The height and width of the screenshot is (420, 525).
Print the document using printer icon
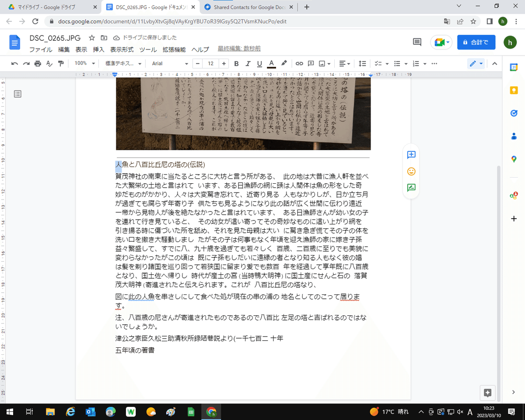point(38,63)
